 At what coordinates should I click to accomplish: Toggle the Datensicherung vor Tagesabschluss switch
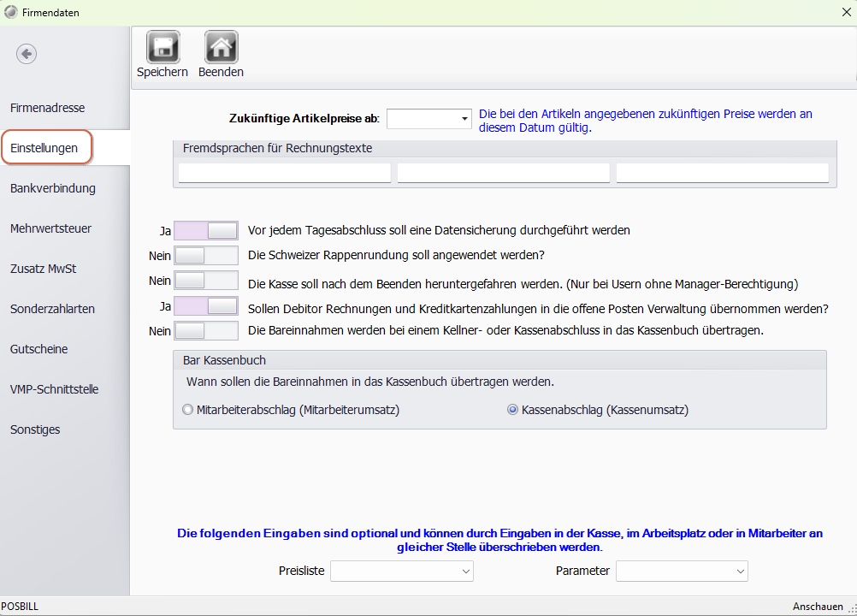206,231
